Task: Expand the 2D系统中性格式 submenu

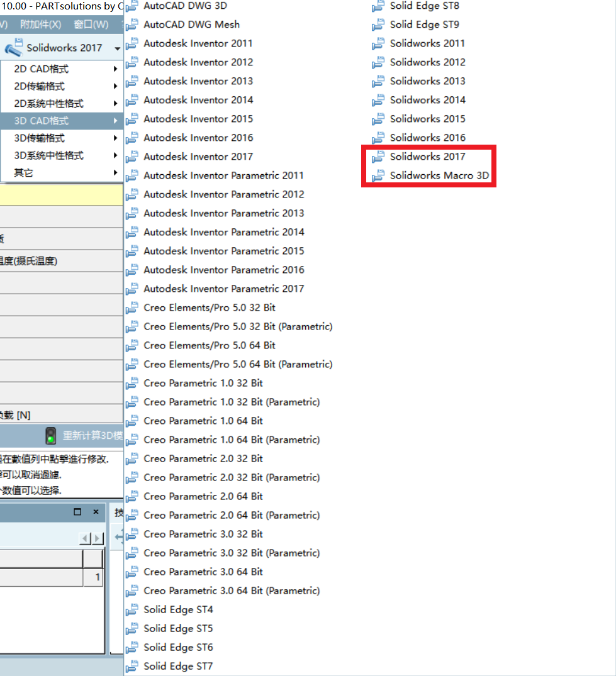Action: point(61,104)
